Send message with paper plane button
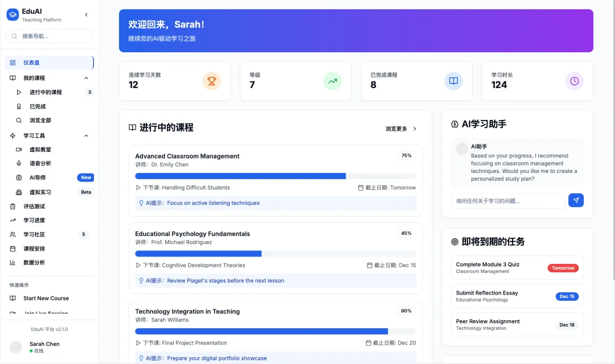The height and width of the screenshot is (364, 615). point(576,200)
